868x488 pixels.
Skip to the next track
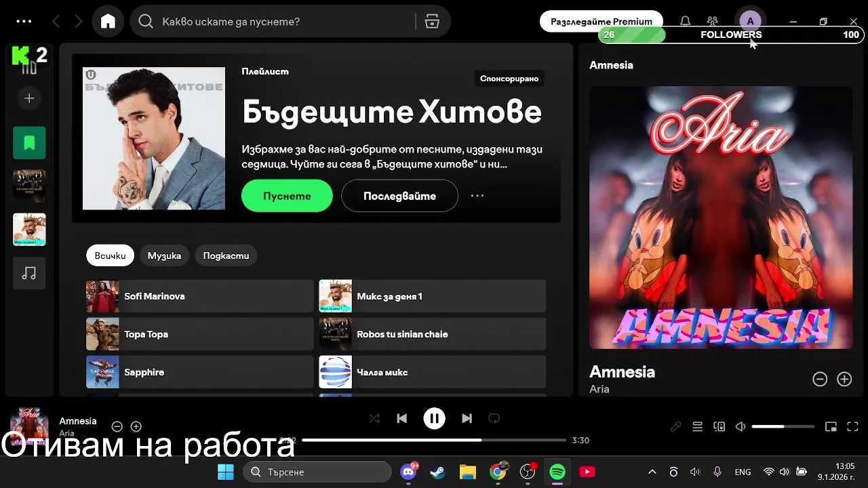(x=467, y=419)
